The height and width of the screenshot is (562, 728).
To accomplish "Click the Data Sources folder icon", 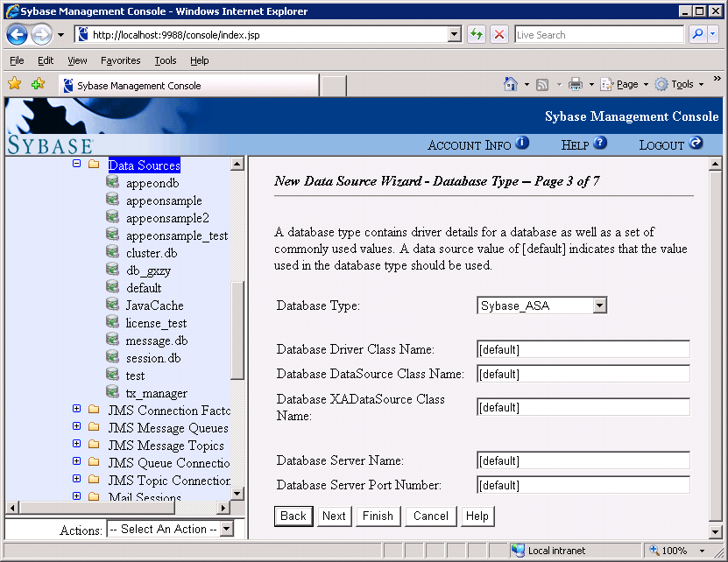I will [94, 164].
